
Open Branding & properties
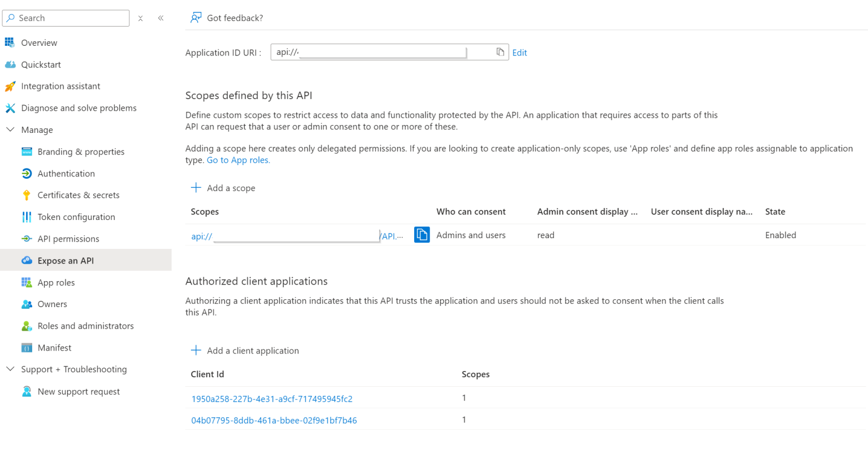(x=81, y=152)
